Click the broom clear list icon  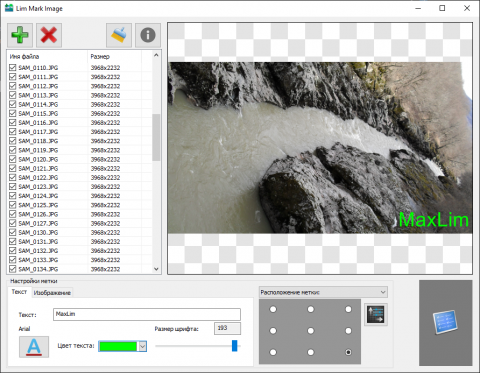click(119, 35)
